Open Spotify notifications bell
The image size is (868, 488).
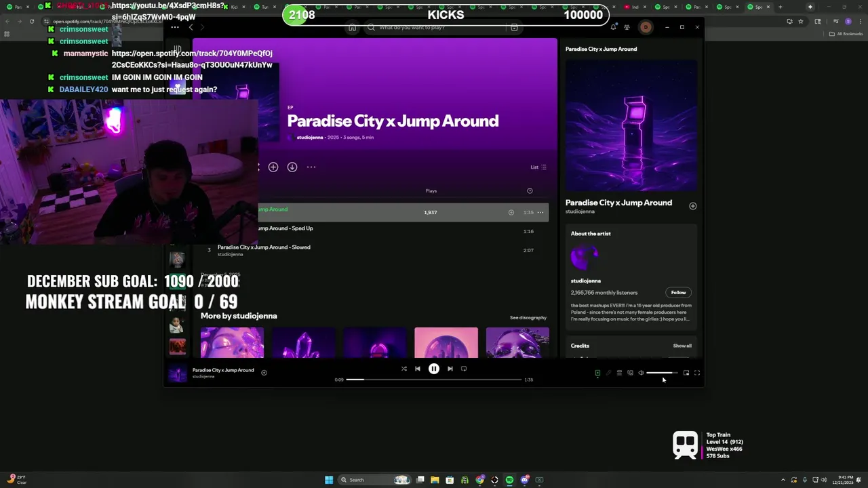[x=613, y=28]
